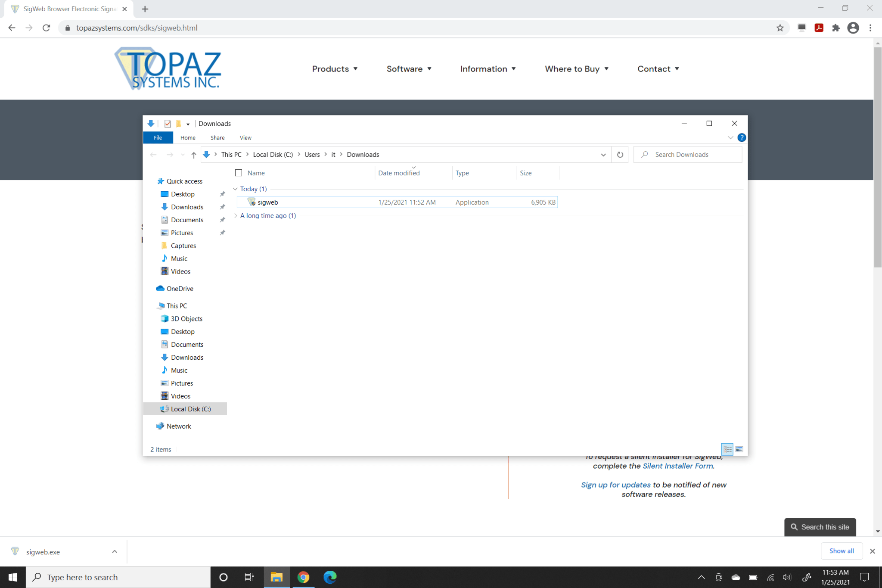
Task: Open the Adobe Acrobat extension in Chrome
Action: pos(819,28)
